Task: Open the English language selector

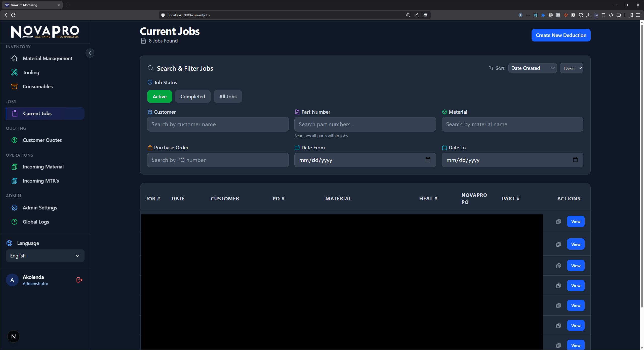Action: 45,256
